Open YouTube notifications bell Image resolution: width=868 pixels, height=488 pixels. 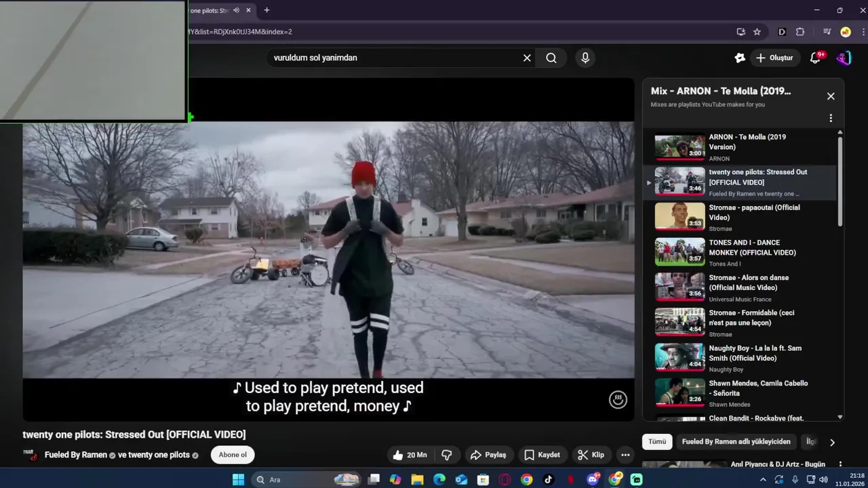click(x=816, y=58)
